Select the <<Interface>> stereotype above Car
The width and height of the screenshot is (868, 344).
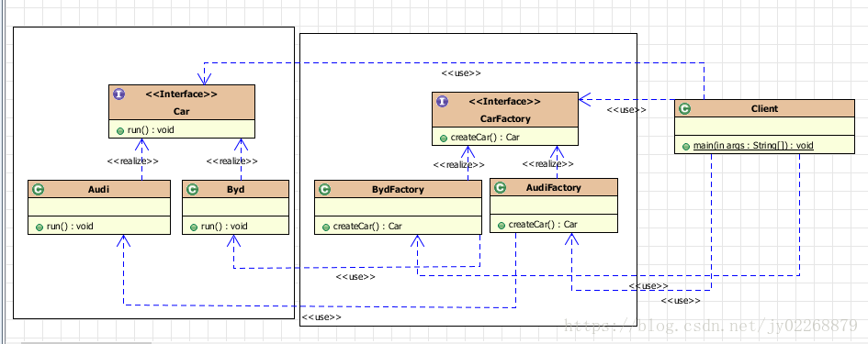(182, 94)
